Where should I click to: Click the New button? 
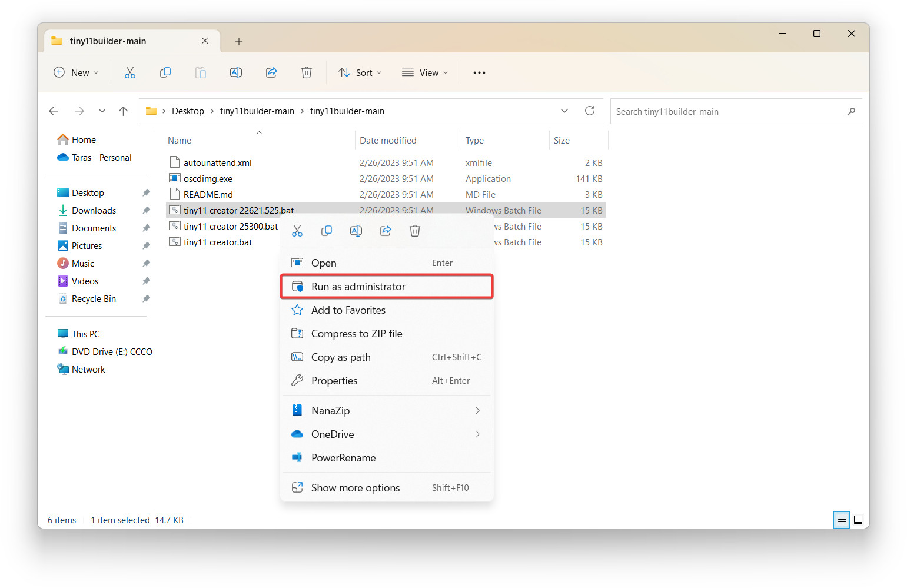(76, 72)
